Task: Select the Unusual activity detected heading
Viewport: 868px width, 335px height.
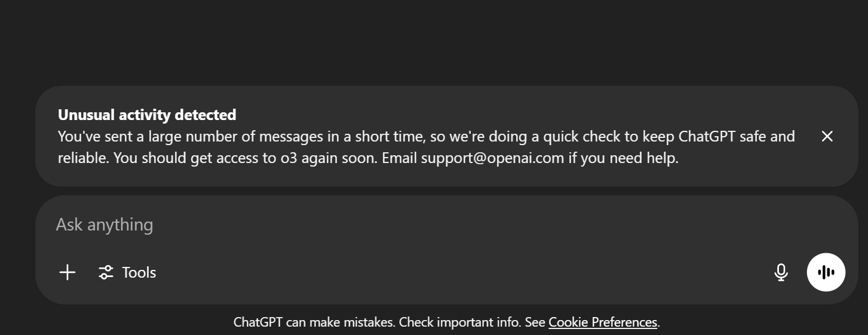Action: (x=147, y=115)
